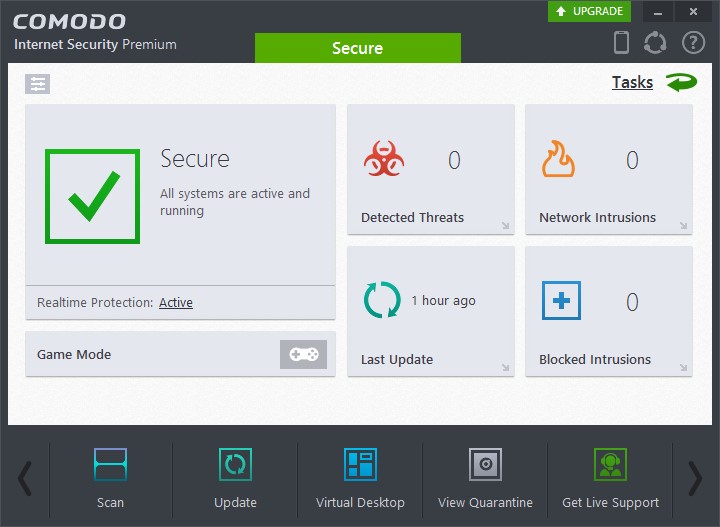The height and width of the screenshot is (527, 720).
Task: Click the COMODO logo
Action: click(69, 21)
